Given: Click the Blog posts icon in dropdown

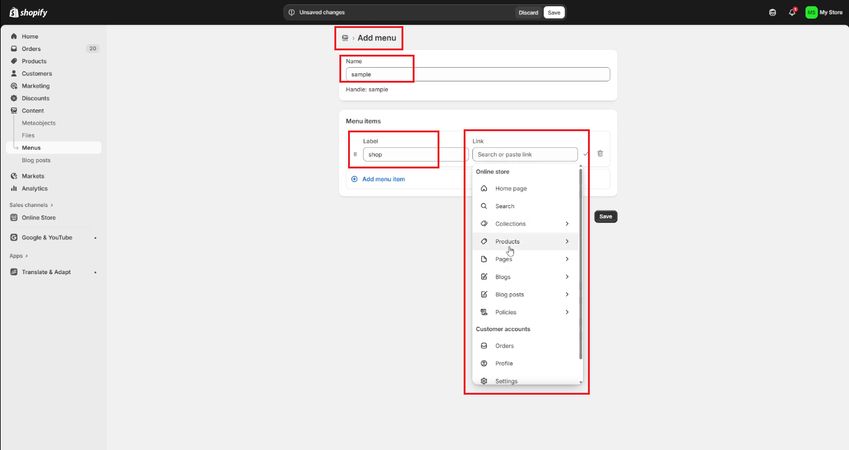Looking at the screenshot, I should coord(484,295).
